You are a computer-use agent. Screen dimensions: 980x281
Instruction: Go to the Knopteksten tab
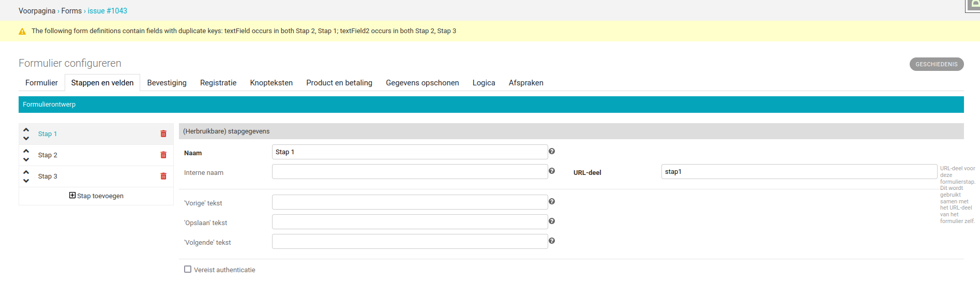click(x=272, y=83)
